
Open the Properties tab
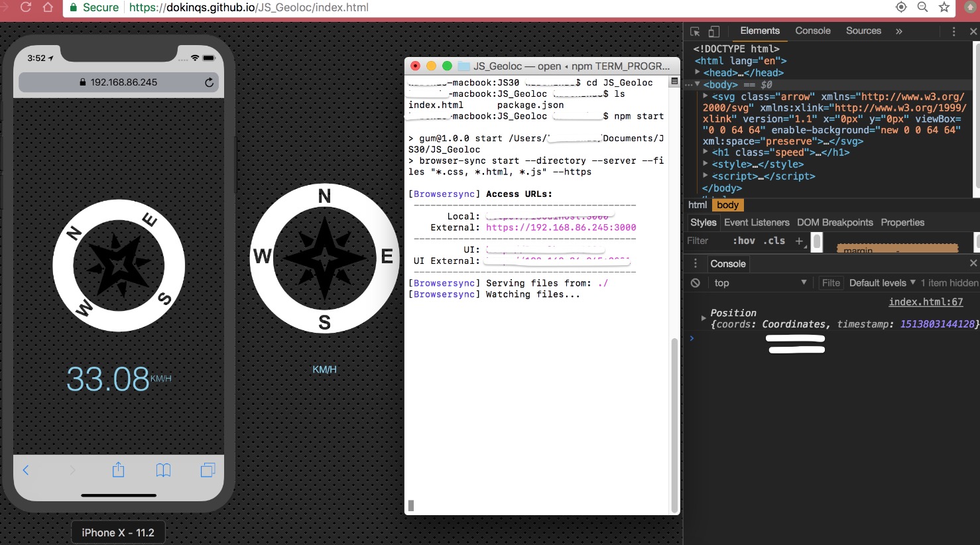coord(902,222)
